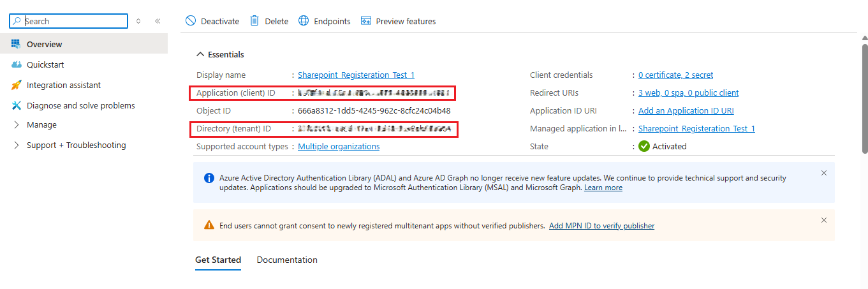This screenshot has height=289, width=868.
Task: Click the blurred Application (client) ID value
Action: 374,93
